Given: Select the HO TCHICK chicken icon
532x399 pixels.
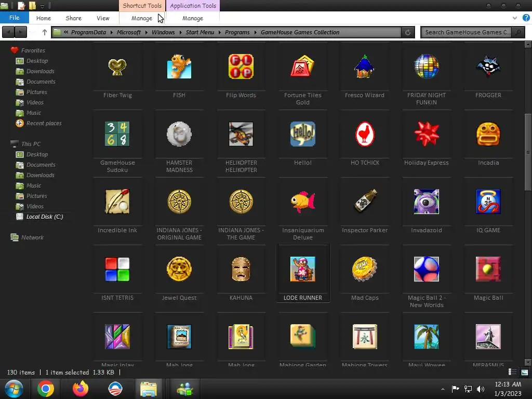Looking at the screenshot, I should click(364, 134).
